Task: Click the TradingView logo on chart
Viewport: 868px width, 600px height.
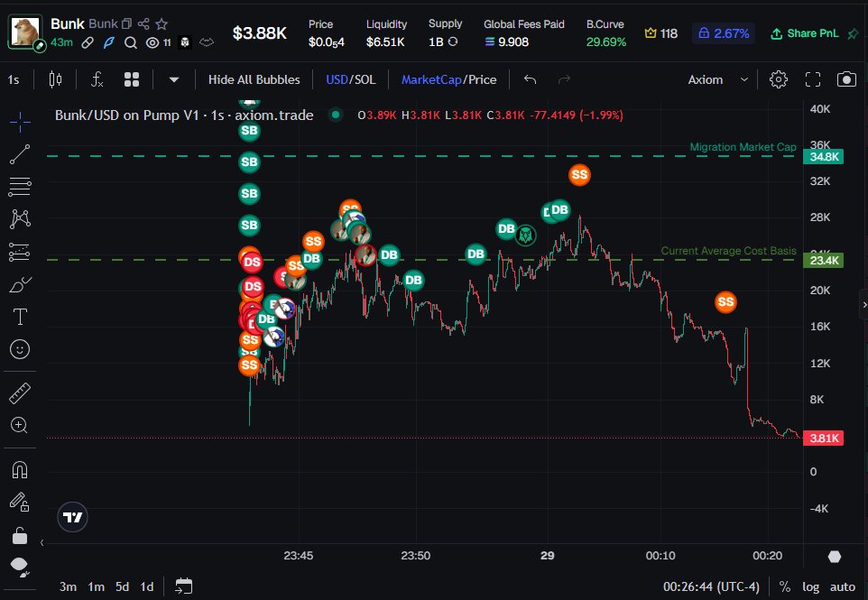Action: pyautogui.click(x=72, y=517)
